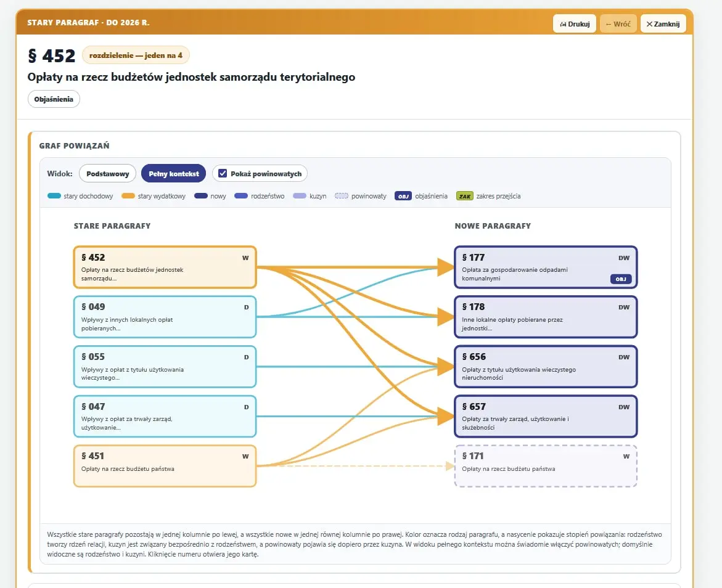Click the 'STARE PARAGRAFY' column header
Screen dimensions: 722x588
point(112,226)
